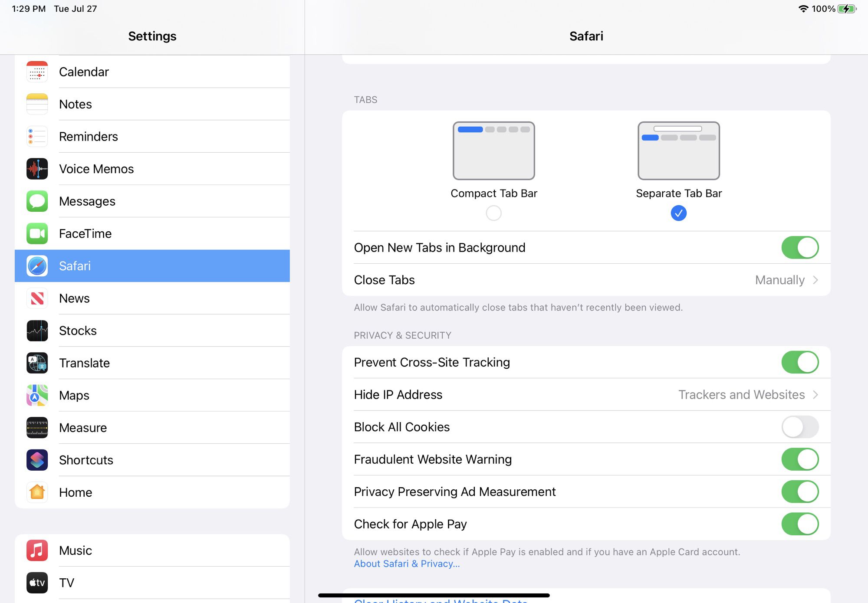Tap the green Messages bubble icon
Screen dimensions: 868x603
click(37, 201)
